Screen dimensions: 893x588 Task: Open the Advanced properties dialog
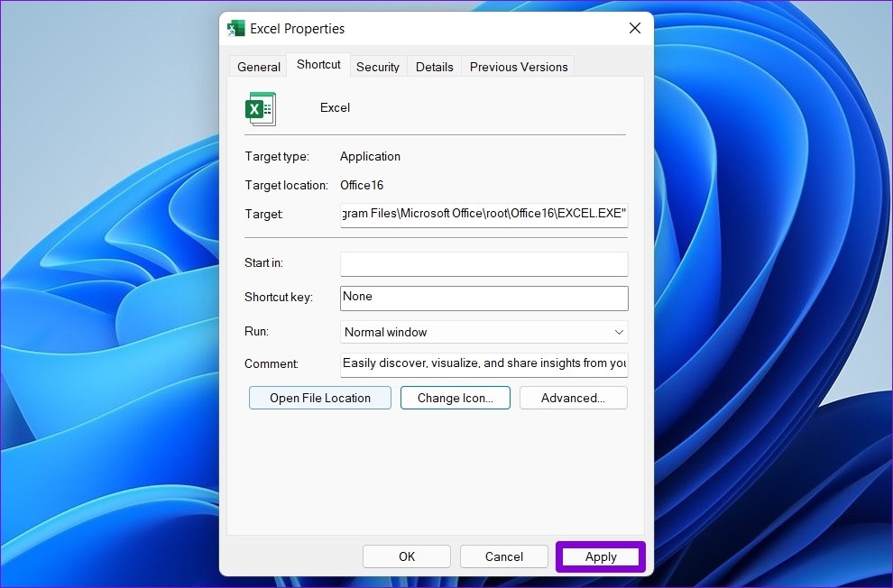[x=573, y=397]
